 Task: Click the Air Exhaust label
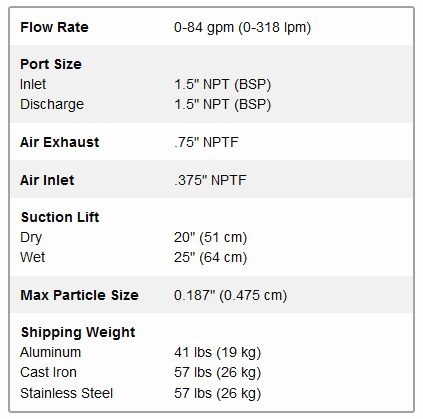click(60, 142)
